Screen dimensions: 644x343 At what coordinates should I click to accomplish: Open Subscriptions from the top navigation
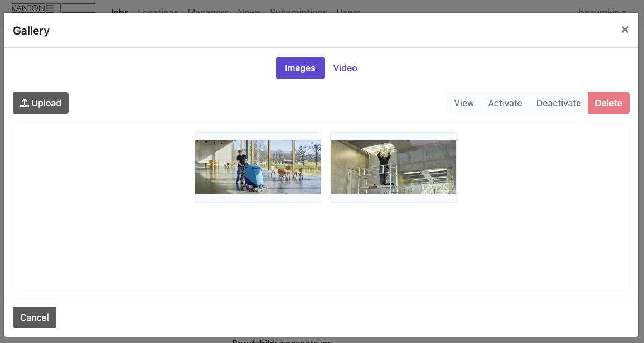pos(298,11)
